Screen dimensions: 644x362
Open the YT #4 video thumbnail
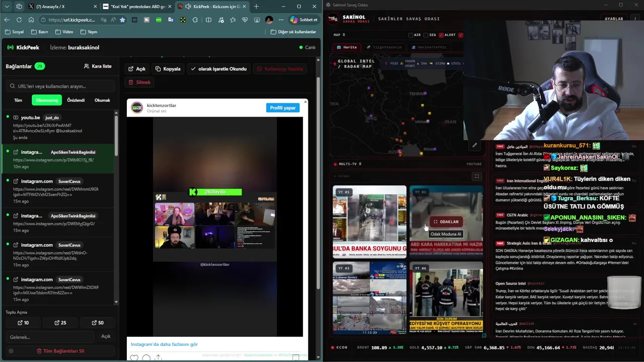tap(446, 298)
